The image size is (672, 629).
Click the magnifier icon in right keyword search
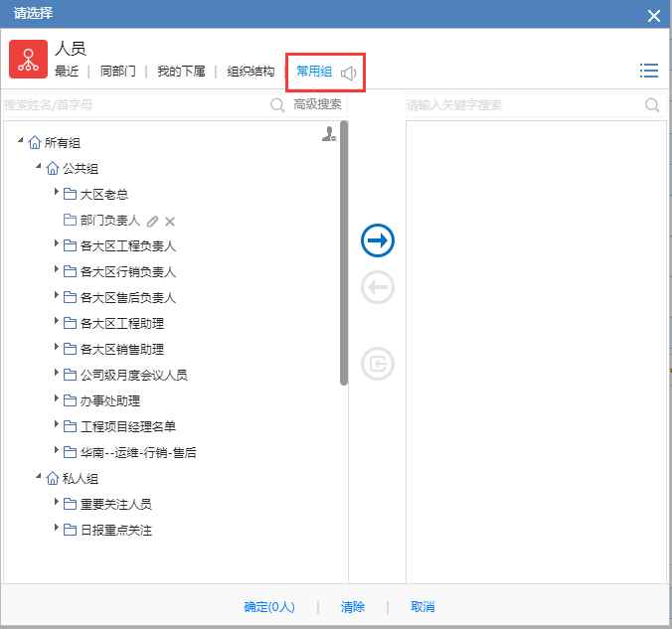coord(652,104)
